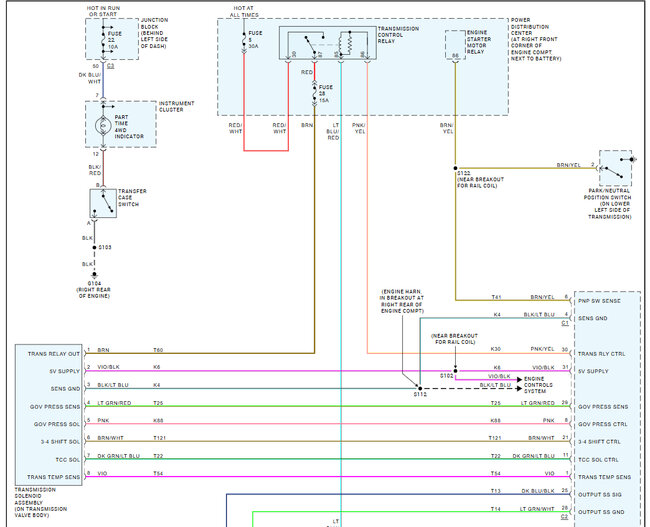The width and height of the screenshot is (650, 527).
Task: Click the 'POWER DISTRIBUTION CENTER' description text
Action: [x=536, y=39]
